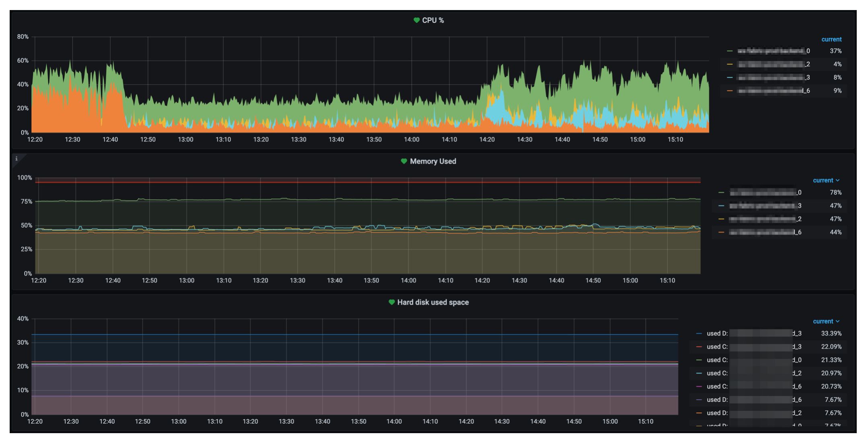868x442 pixels.
Task: Click the red swatch of 'used C:' 22.09%
Action: point(699,347)
